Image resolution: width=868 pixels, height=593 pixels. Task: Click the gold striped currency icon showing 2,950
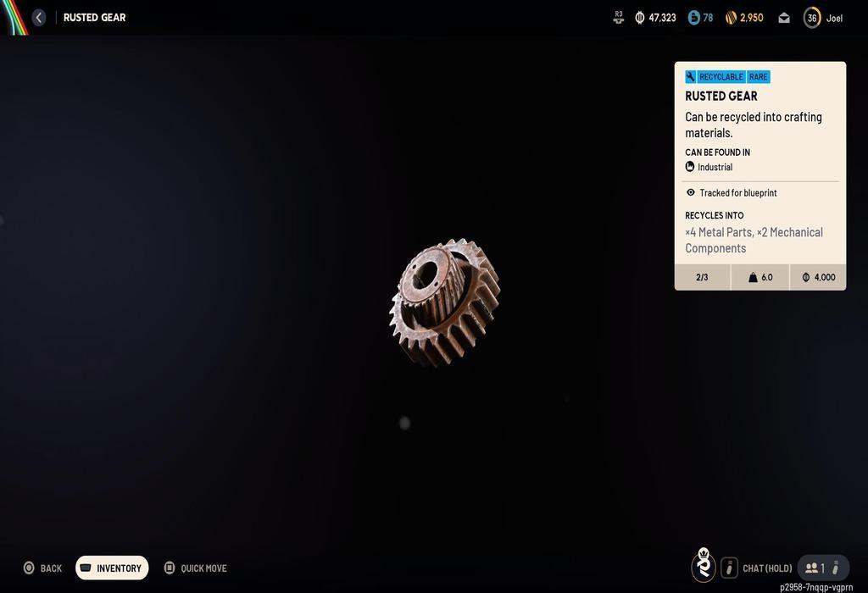pos(731,18)
